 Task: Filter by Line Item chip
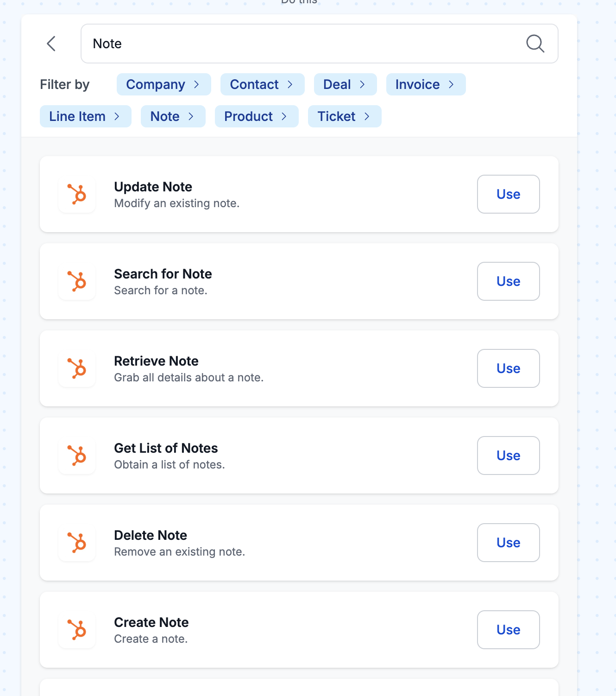click(86, 116)
